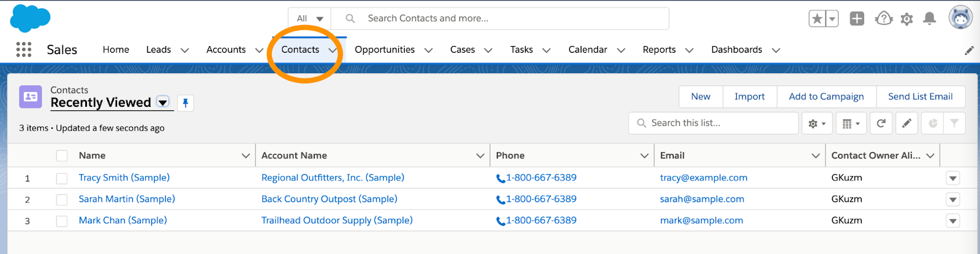Open the Global Actions plus icon
980x254 pixels.
857,19
